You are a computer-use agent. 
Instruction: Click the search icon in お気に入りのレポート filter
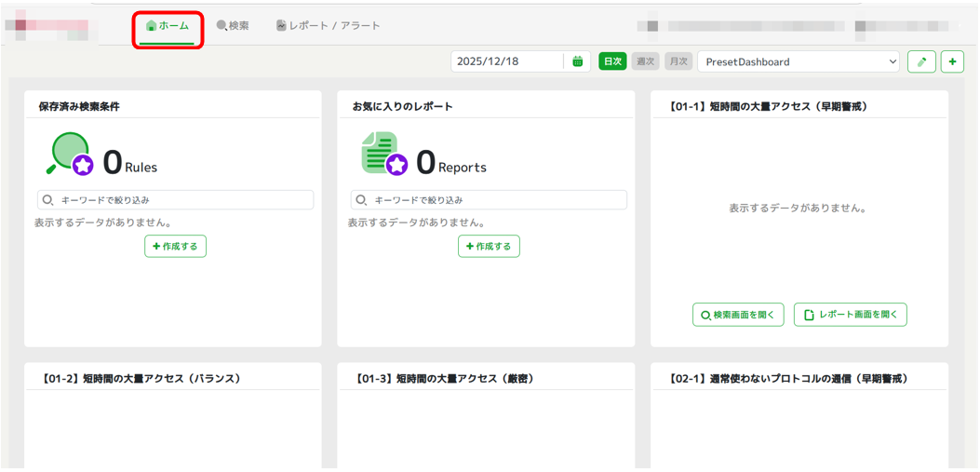[361, 200]
